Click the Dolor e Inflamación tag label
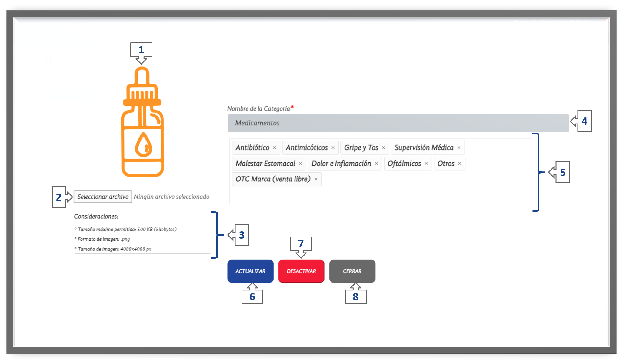 tap(341, 164)
